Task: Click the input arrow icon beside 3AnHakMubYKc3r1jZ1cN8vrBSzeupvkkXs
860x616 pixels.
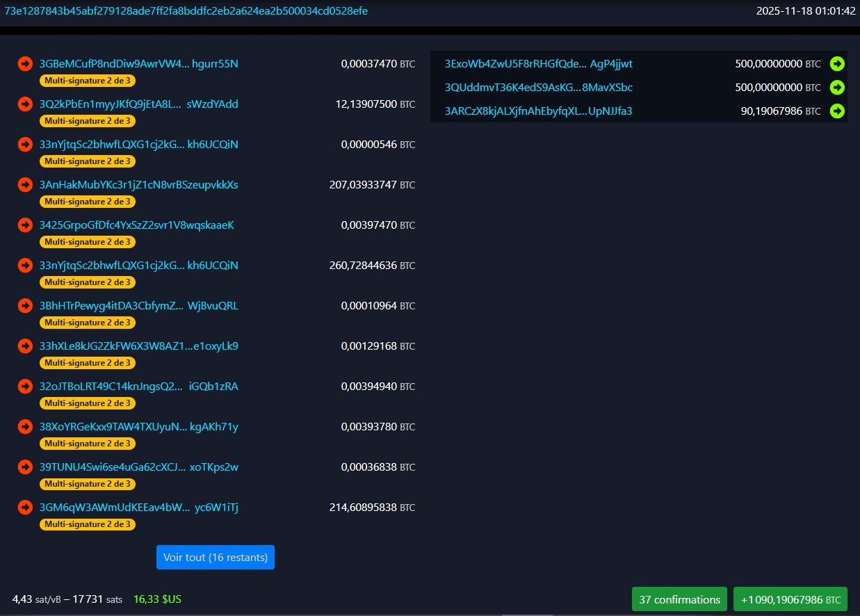Action: (x=25, y=184)
